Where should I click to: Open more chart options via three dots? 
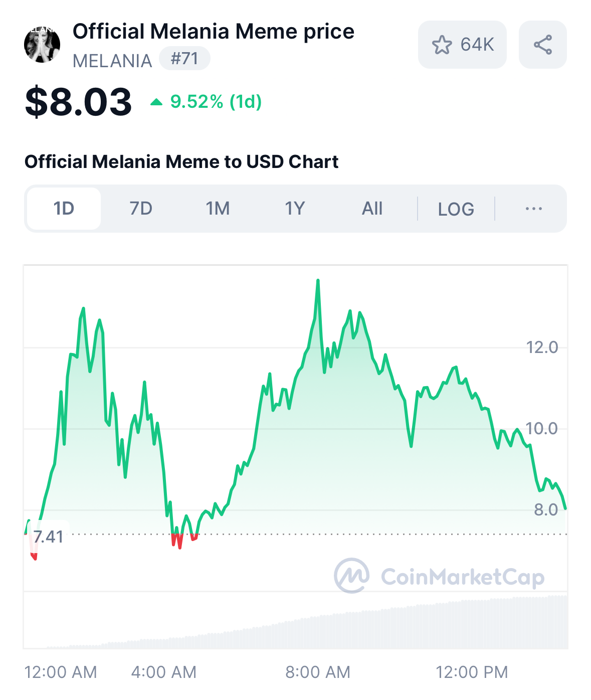click(x=533, y=209)
